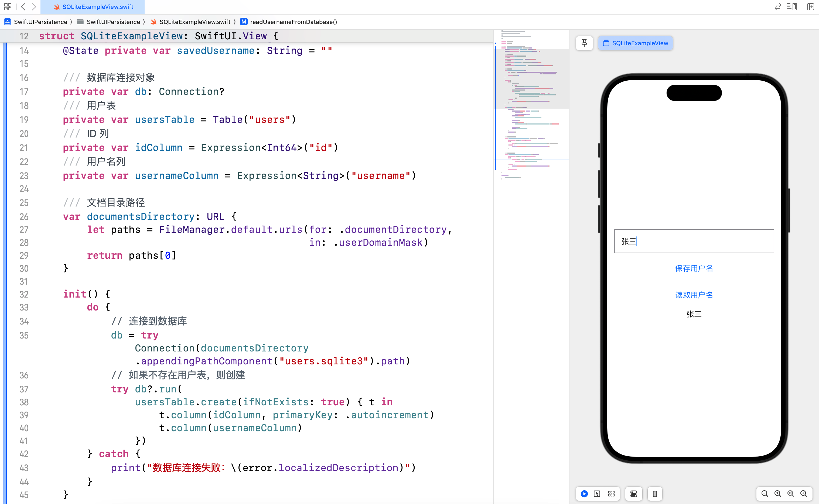
Task: Click the 张三 label below 读取用户名
Action: tap(694, 314)
